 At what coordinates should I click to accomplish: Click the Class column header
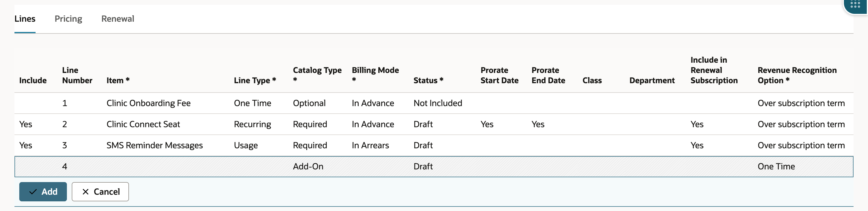tap(592, 80)
